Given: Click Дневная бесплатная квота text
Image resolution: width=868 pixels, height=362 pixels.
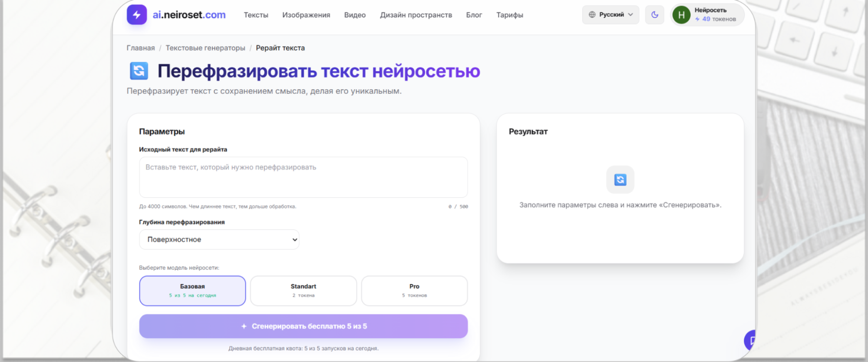Looking at the screenshot, I should click(304, 349).
